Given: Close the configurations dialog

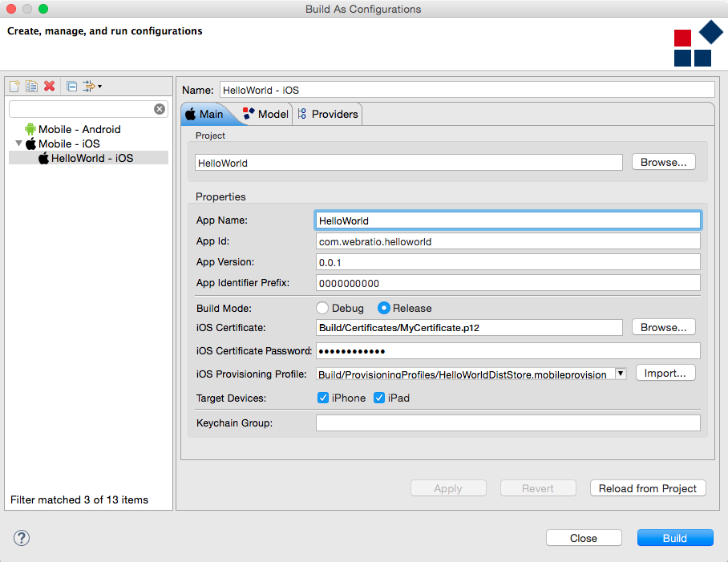Looking at the screenshot, I should pos(584,538).
